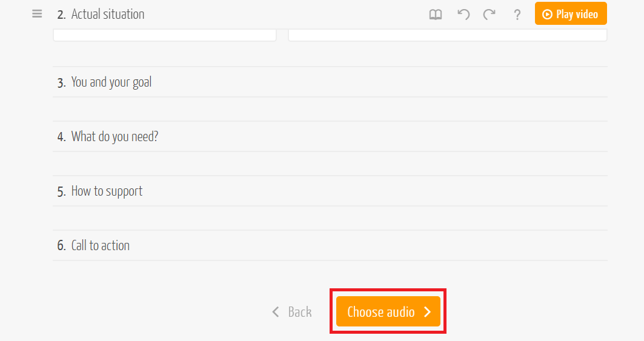Expand the "What do you need?" section
Image resolution: width=644 pixels, height=341 pixels.
coord(115,137)
